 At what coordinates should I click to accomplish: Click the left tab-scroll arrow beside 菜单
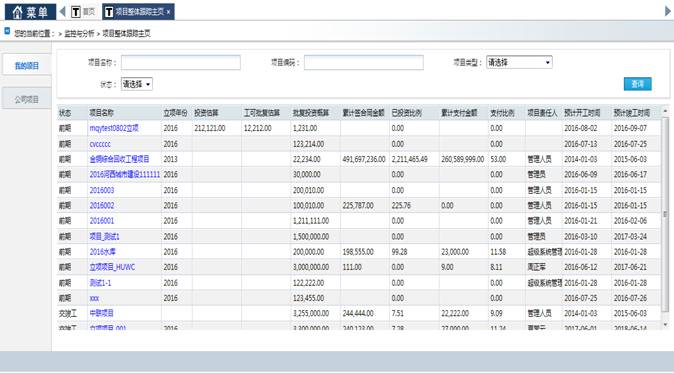(x=62, y=12)
